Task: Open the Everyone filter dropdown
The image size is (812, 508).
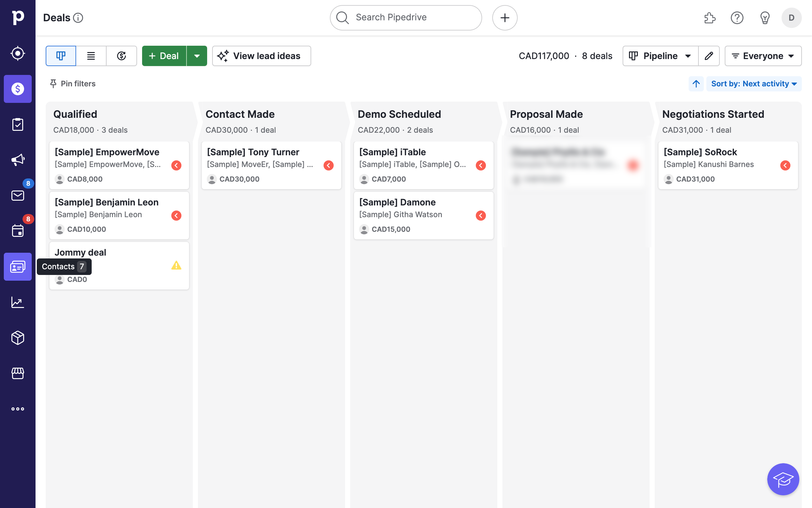Action: [763, 56]
